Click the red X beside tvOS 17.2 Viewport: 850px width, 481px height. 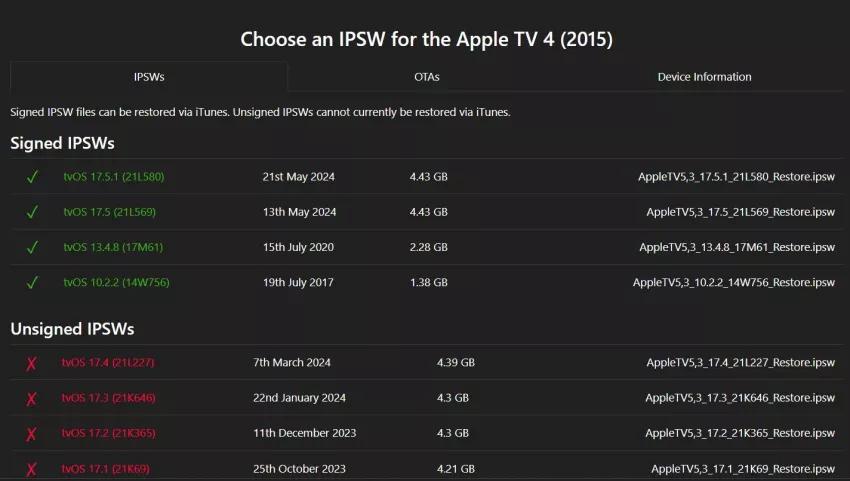(31, 433)
